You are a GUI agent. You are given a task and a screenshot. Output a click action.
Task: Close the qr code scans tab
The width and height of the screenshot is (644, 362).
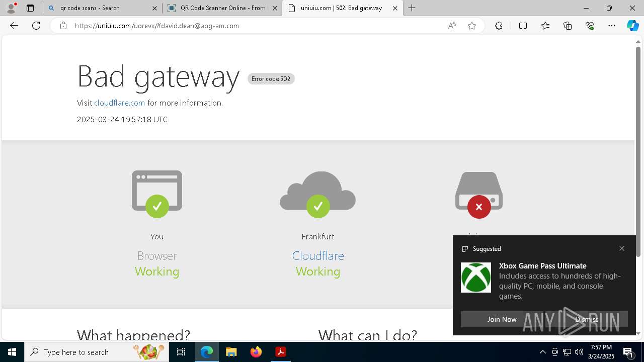coord(155,8)
